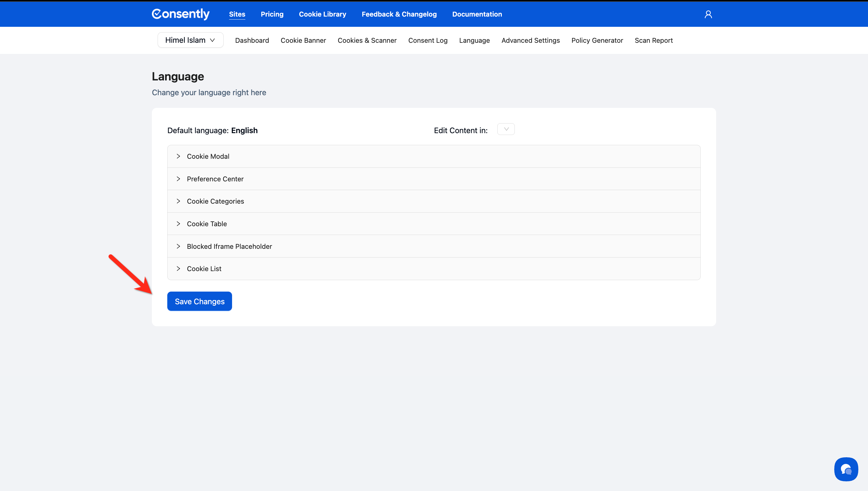Open the Himel Islam site selector
Image resolution: width=868 pixels, height=491 pixels.
coord(190,40)
